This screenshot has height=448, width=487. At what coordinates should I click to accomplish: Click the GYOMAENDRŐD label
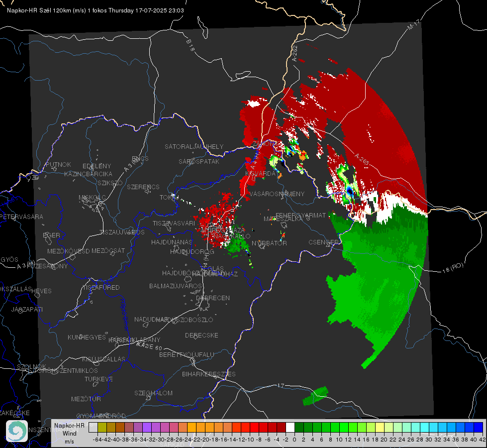click(x=101, y=416)
